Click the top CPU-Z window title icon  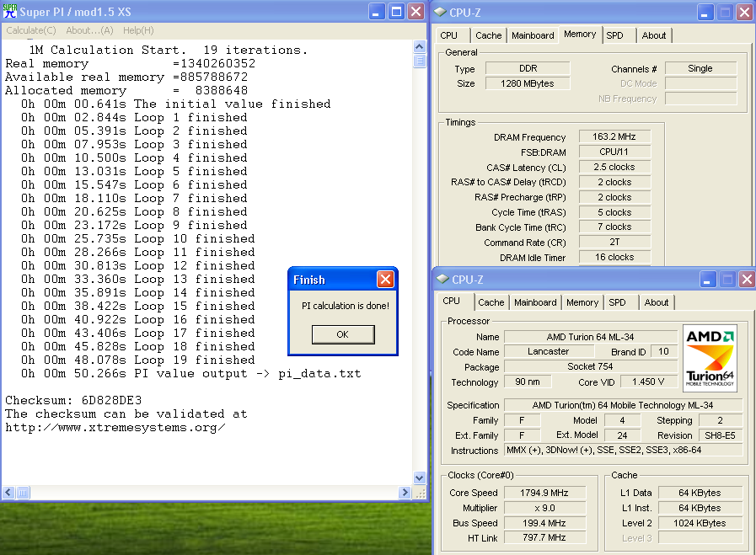[x=440, y=12]
